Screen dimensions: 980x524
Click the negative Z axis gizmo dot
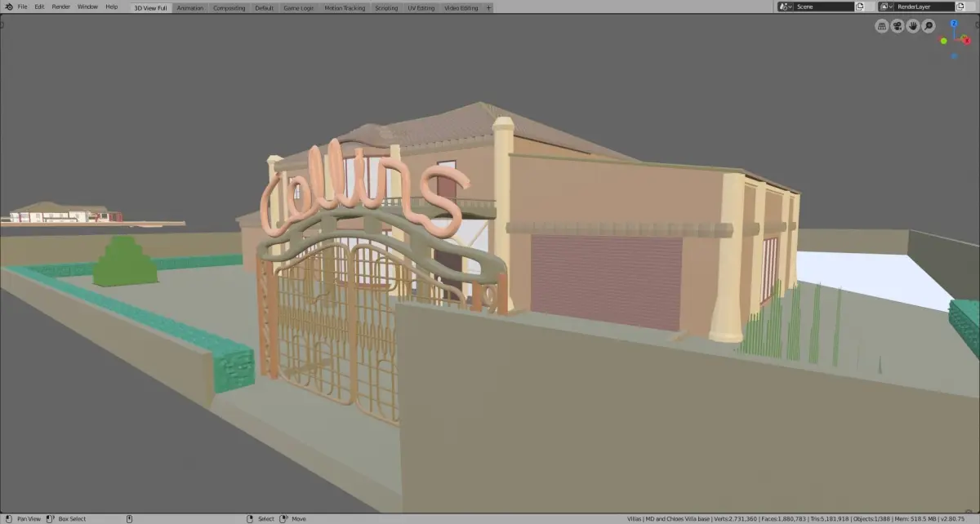coord(955,56)
